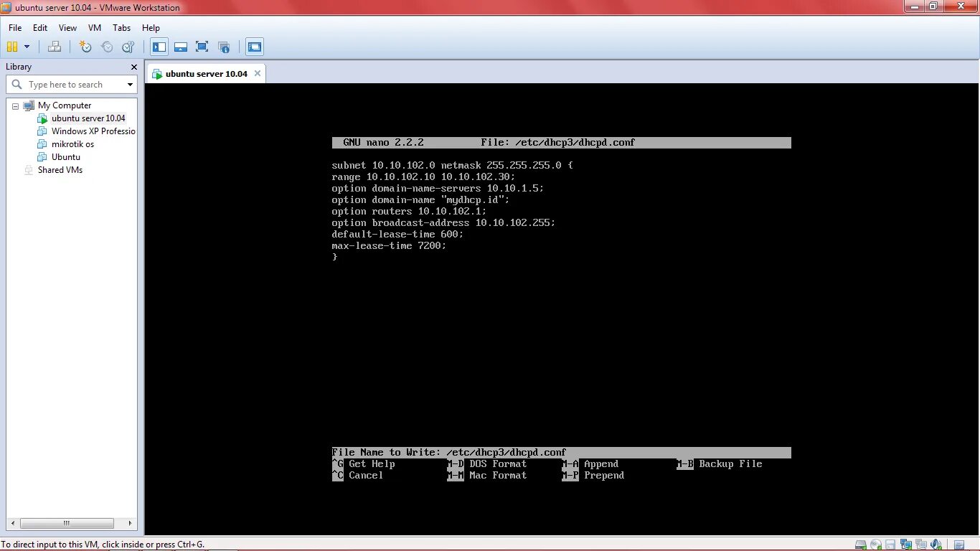Select the Ubuntu VM in the Library
Screen dimensions: 980x551
(x=66, y=157)
